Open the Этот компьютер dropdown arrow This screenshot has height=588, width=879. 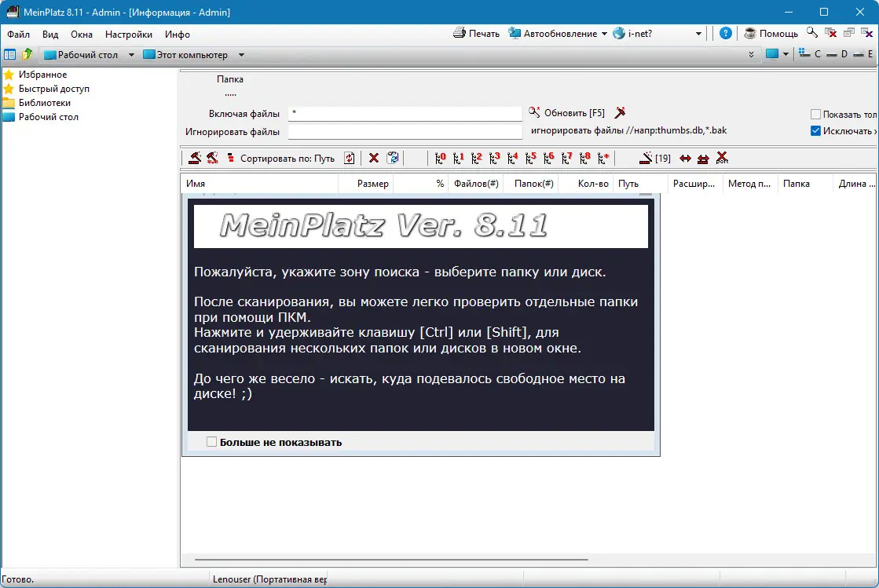(x=241, y=55)
